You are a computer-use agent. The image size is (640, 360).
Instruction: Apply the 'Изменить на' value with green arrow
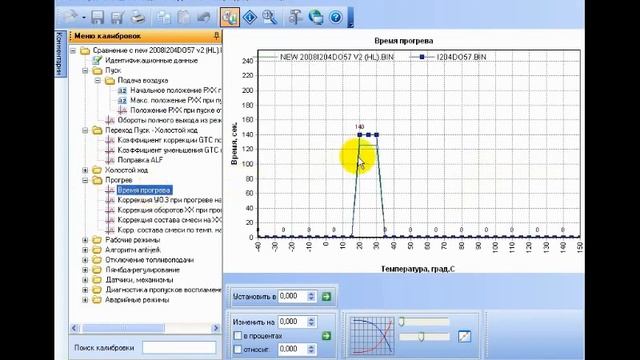point(327,336)
